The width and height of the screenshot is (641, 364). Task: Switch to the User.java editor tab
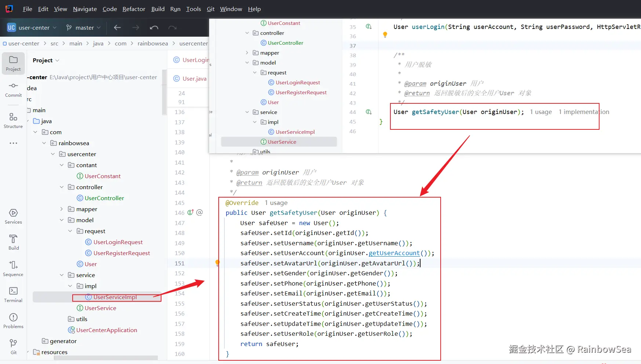pos(194,78)
